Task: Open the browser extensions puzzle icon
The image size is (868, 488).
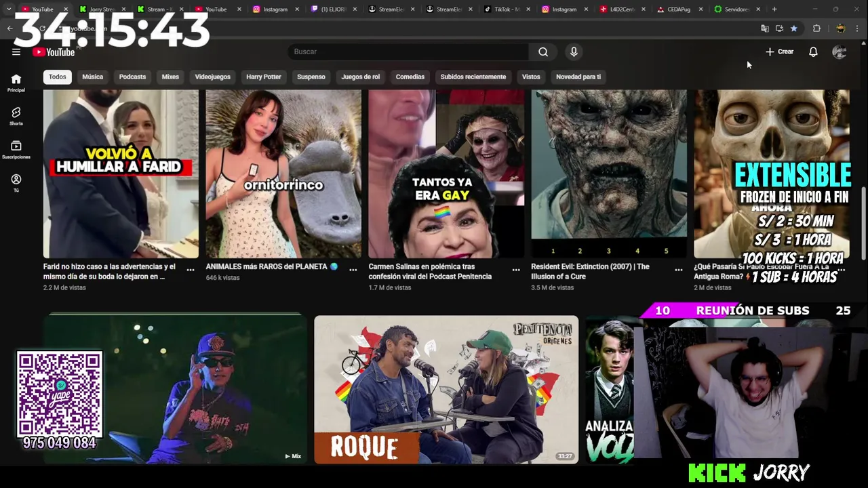Action: tap(816, 28)
